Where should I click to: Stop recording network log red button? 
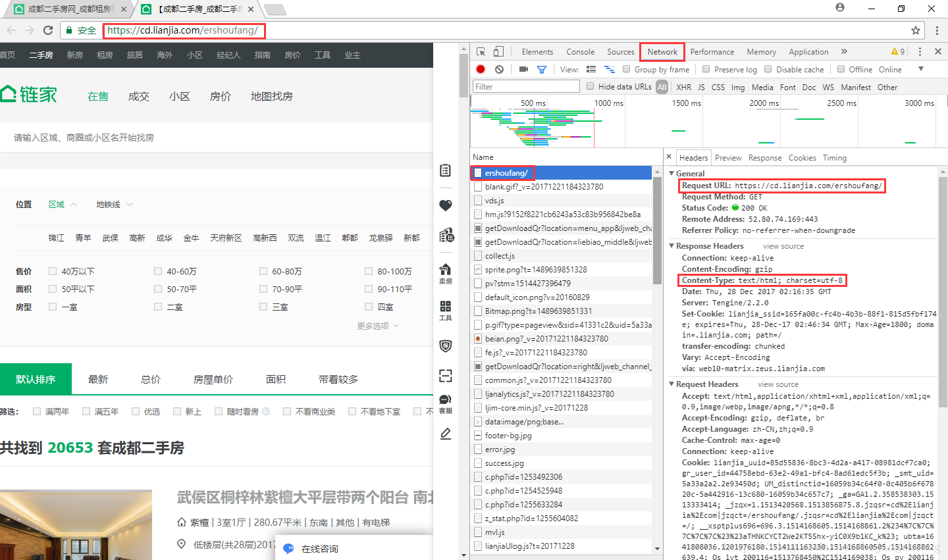(x=481, y=69)
